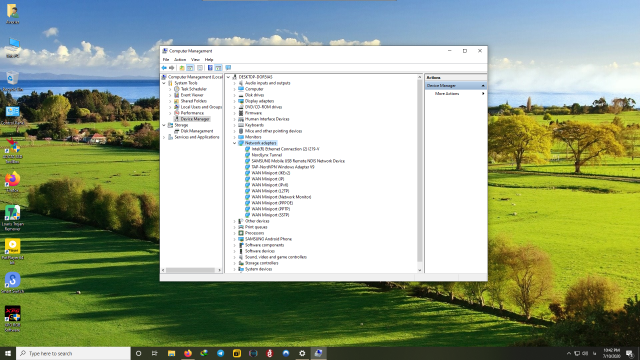Screen dimensions: 640x360
Task: Open the Firefox desktop shortcut
Action: tap(12, 182)
